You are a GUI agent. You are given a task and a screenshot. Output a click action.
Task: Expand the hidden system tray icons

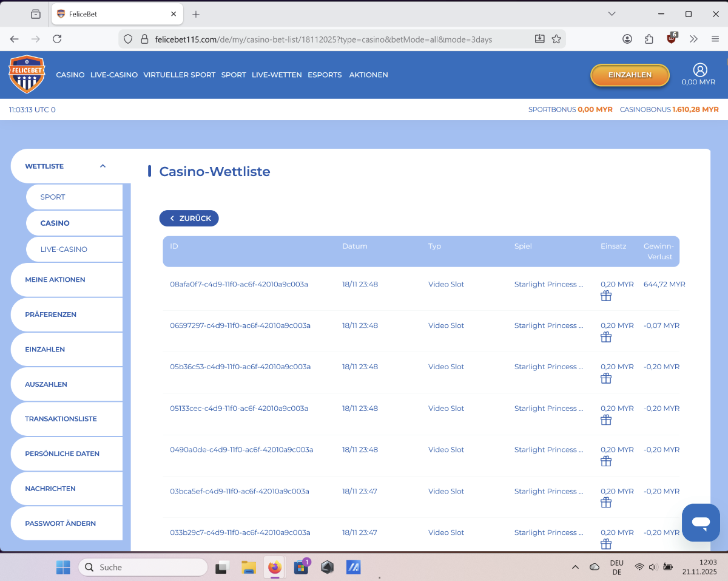(575, 567)
